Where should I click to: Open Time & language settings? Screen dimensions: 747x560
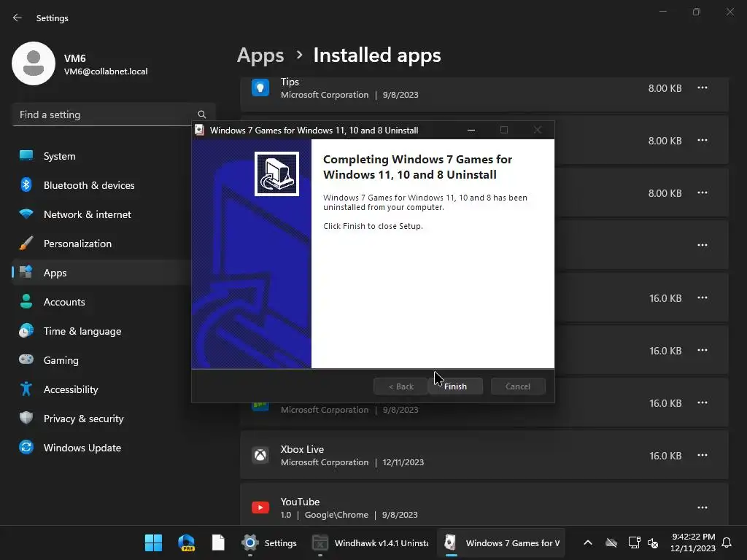(101, 331)
